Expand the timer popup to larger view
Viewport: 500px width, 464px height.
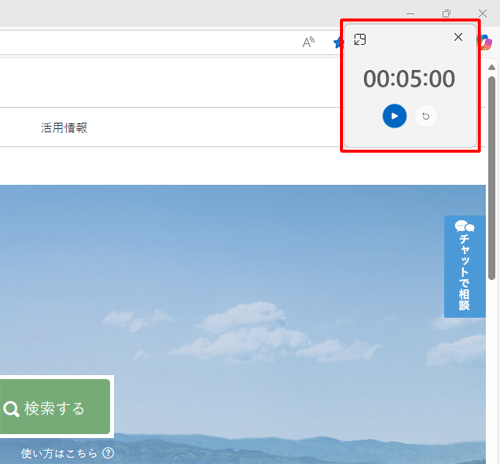point(360,39)
